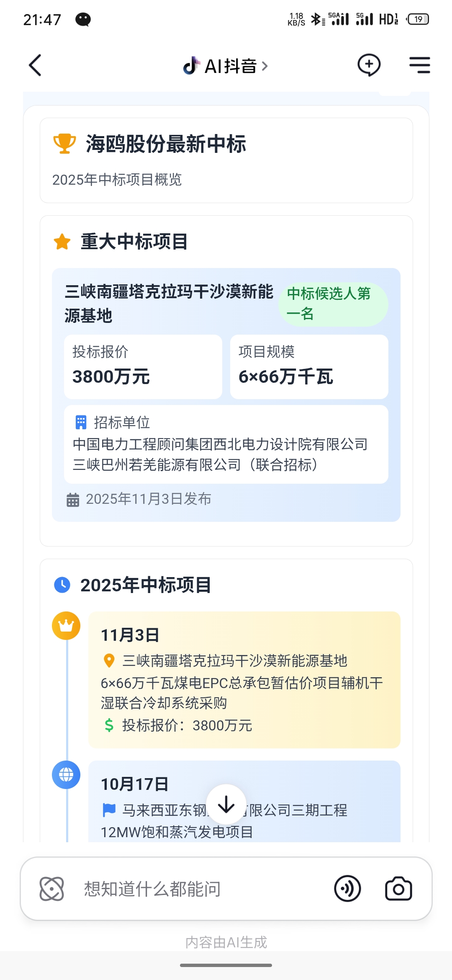Tap the 招标单位 company info box

pos(226,444)
